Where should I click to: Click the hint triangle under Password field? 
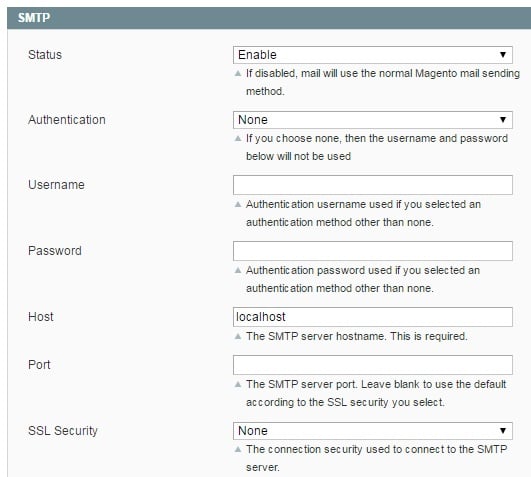click(x=238, y=270)
